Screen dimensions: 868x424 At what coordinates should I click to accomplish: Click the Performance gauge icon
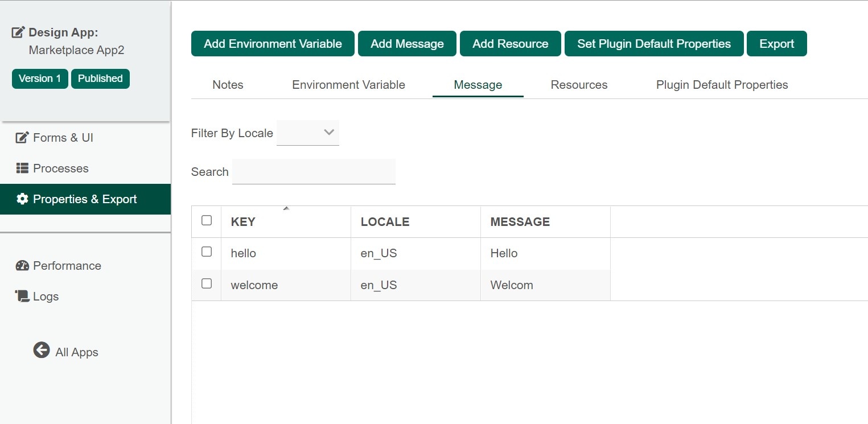pyautogui.click(x=22, y=266)
